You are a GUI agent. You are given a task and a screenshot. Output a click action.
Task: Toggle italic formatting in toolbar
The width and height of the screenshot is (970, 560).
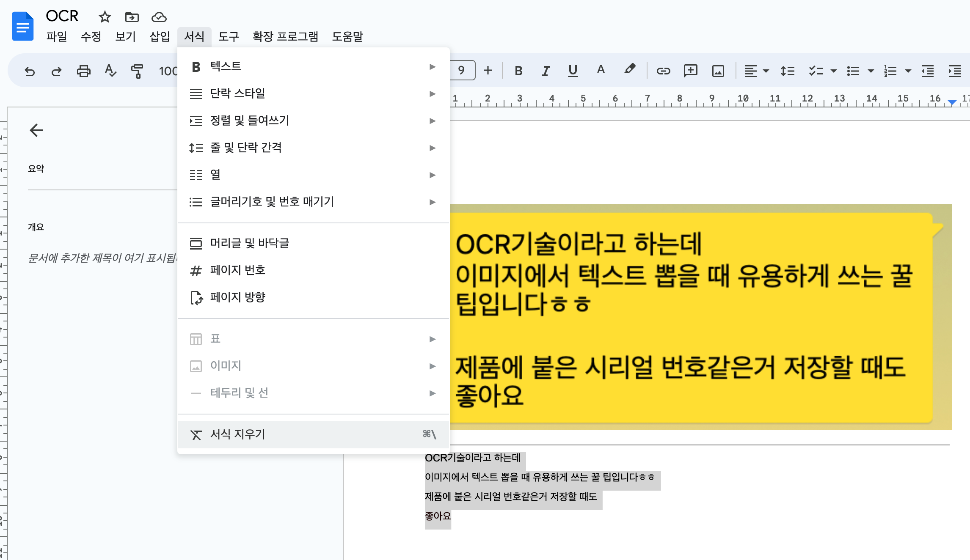pos(546,71)
